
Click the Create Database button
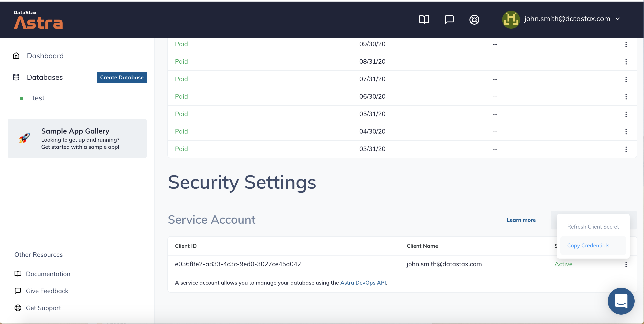coord(122,77)
